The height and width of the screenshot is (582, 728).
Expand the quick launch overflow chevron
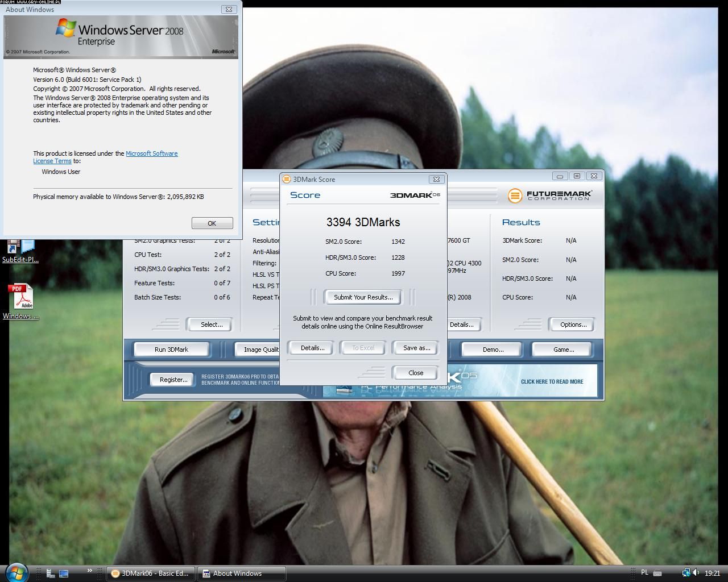[89, 571]
